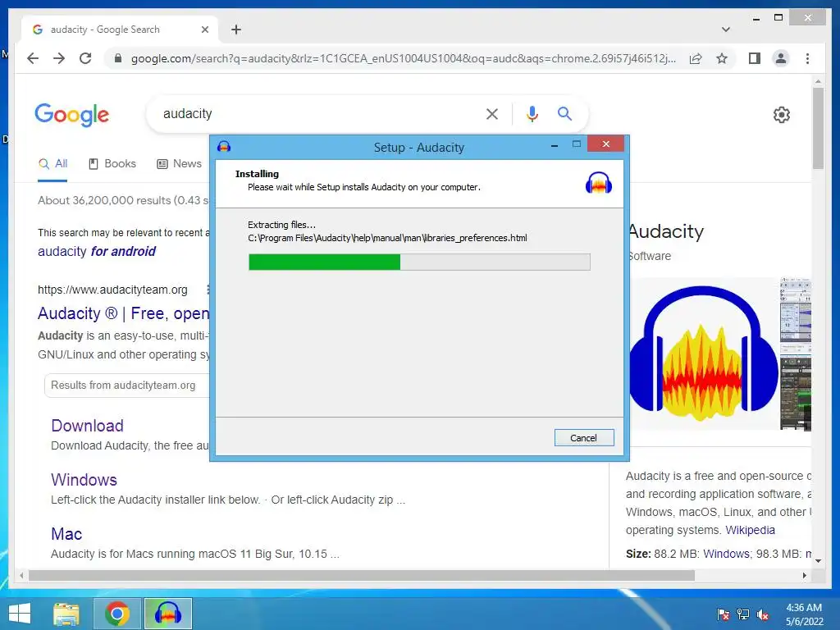
Task: Open the Wikipedia link in knowledge panel
Action: click(750, 530)
